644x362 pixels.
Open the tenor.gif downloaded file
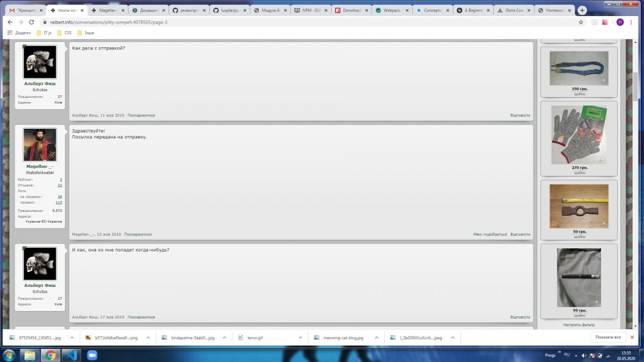pyautogui.click(x=255, y=338)
